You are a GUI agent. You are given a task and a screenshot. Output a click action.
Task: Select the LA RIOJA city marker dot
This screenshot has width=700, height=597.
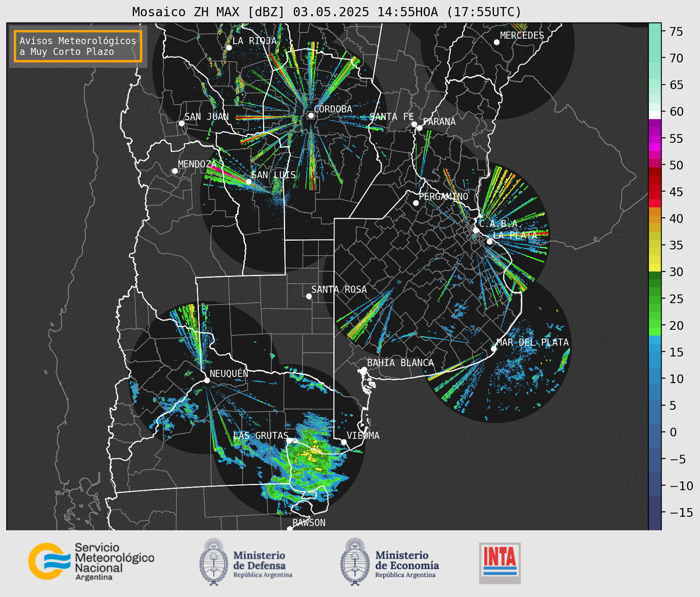click(x=229, y=47)
